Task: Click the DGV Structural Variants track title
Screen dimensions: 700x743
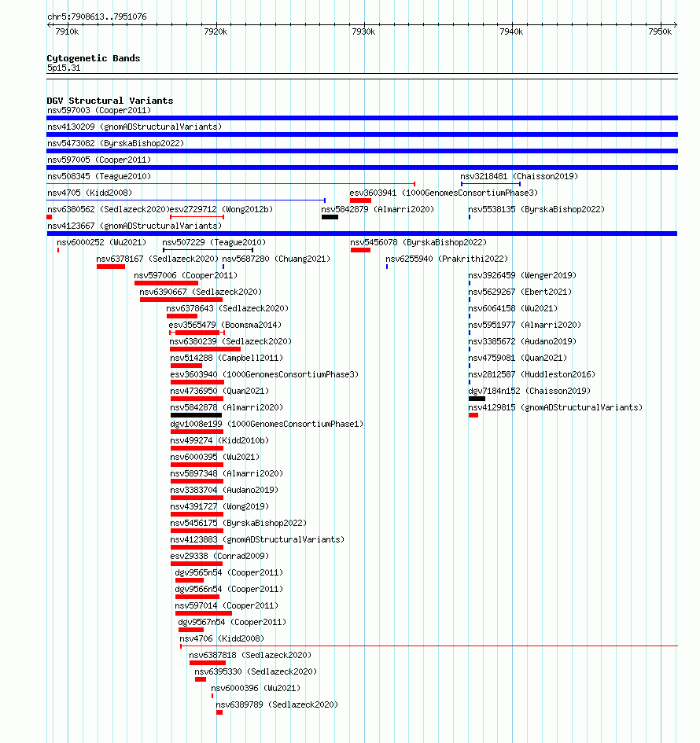Action: [110, 101]
